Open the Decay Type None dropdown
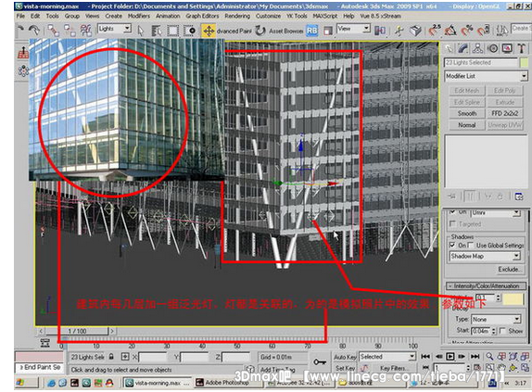The image size is (532, 392). [496, 320]
